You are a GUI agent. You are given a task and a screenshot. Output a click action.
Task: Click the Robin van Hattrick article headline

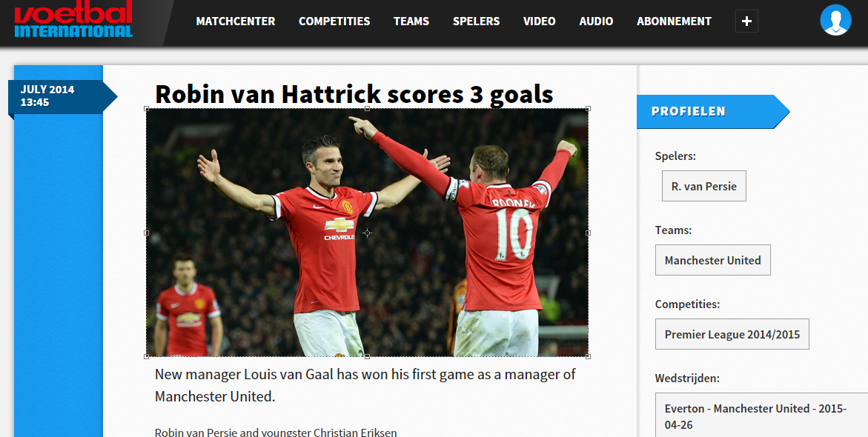coord(354,94)
